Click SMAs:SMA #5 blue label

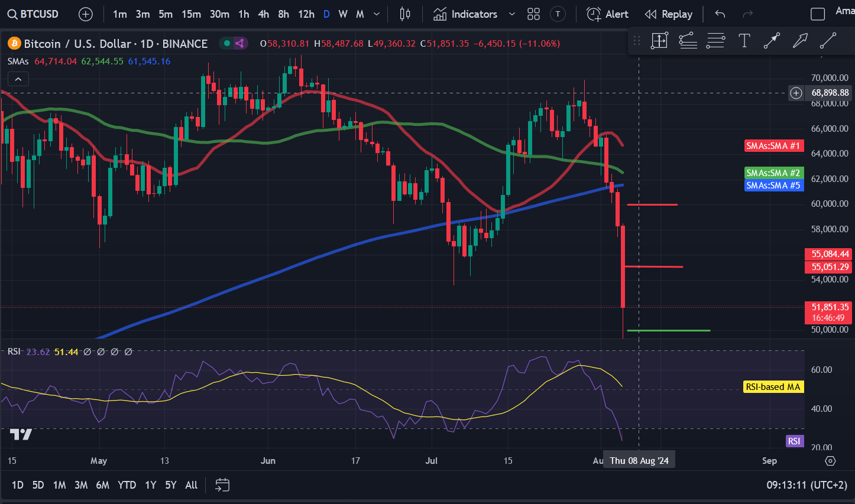[773, 186]
